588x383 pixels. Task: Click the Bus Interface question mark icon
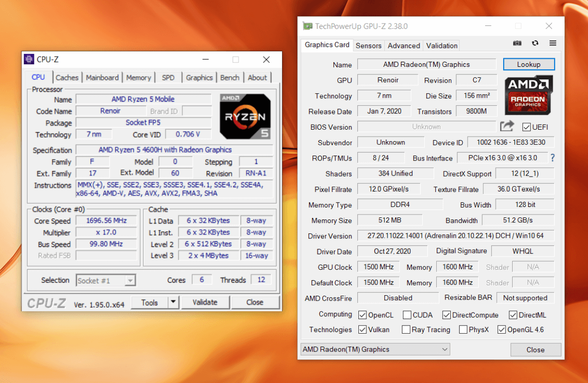coord(553,158)
